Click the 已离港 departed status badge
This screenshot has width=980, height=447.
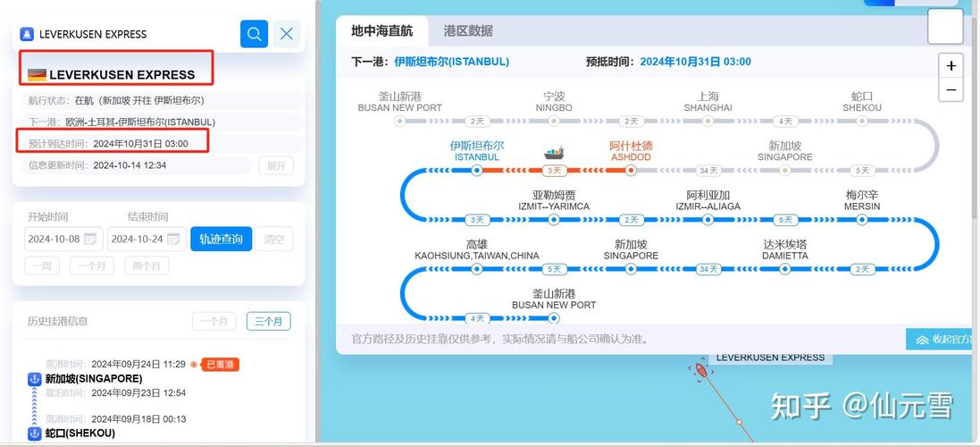point(220,365)
